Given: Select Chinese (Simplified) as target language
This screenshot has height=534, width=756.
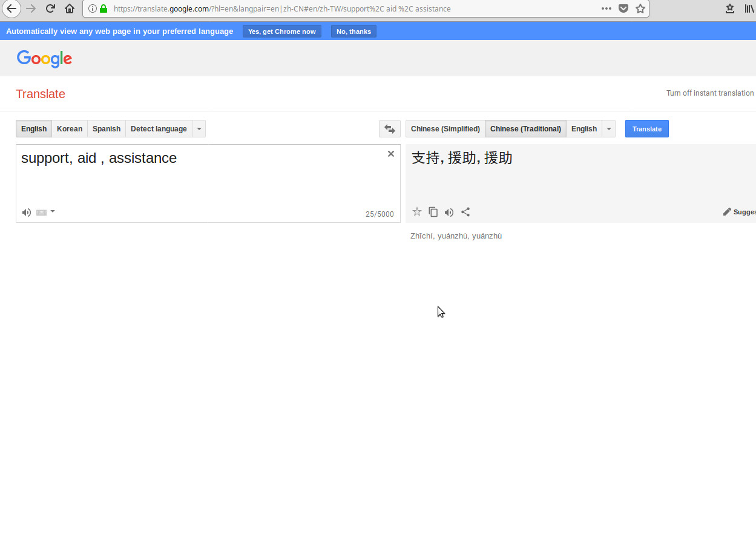Looking at the screenshot, I should click(x=445, y=129).
